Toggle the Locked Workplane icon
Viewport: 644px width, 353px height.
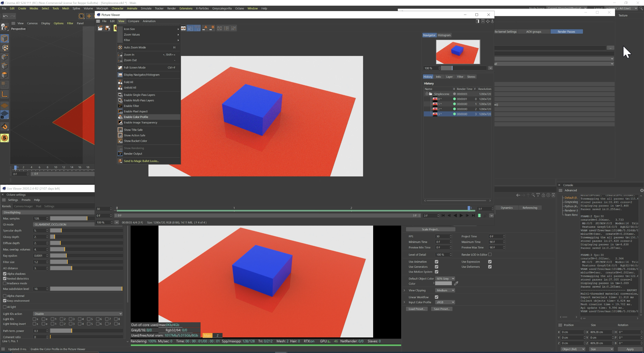[4, 115]
